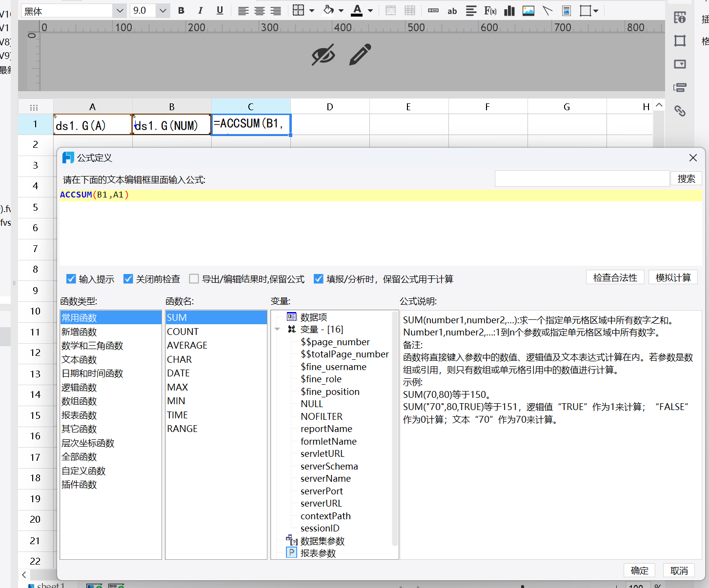Click the unmerge cells grid icon
The width and height of the screenshot is (709, 588).
click(410, 11)
